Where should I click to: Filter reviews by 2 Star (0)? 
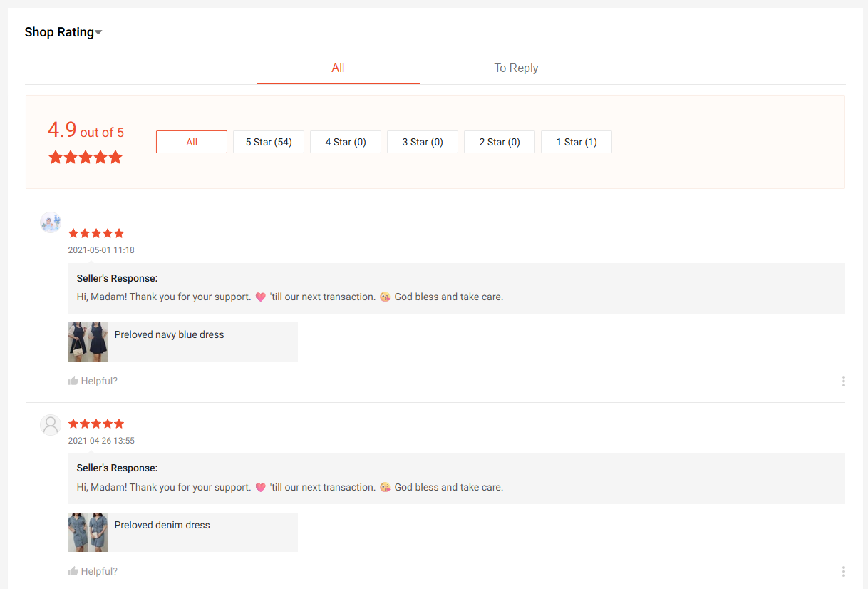[x=500, y=142]
